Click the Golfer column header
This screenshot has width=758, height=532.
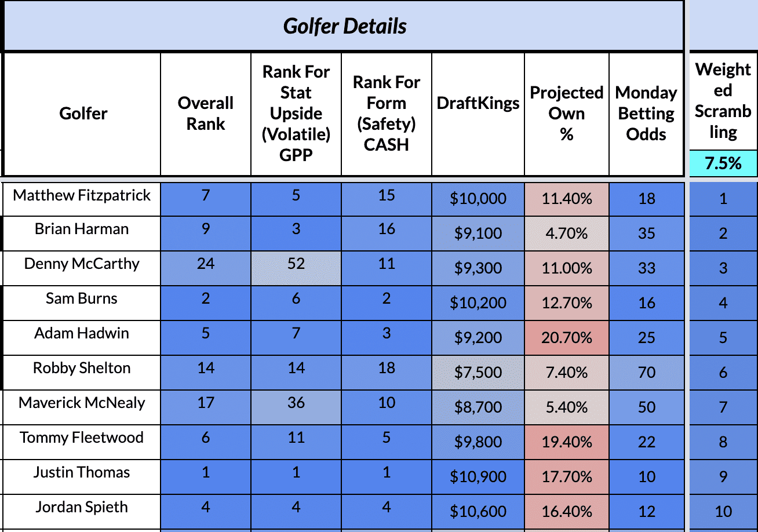pyautogui.click(x=83, y=114)
